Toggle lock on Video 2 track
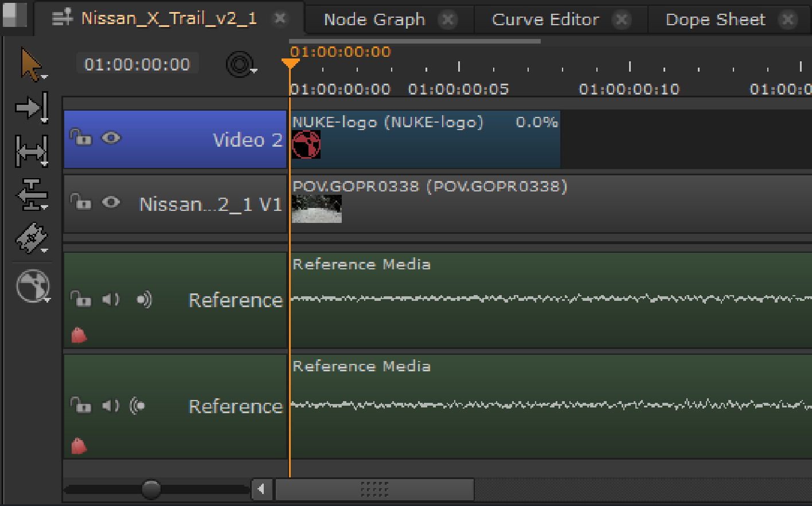This screenshot has width=812, height=506. pos(81,138)
